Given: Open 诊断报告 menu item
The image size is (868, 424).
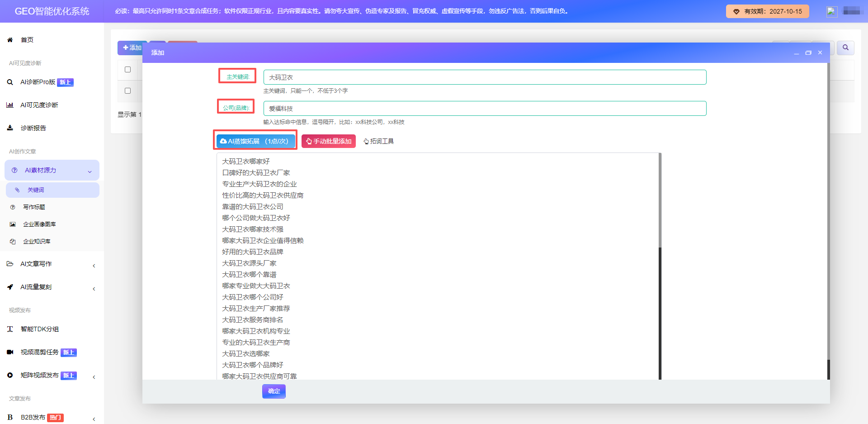Looking at the screenshot, I should (33, 128).
